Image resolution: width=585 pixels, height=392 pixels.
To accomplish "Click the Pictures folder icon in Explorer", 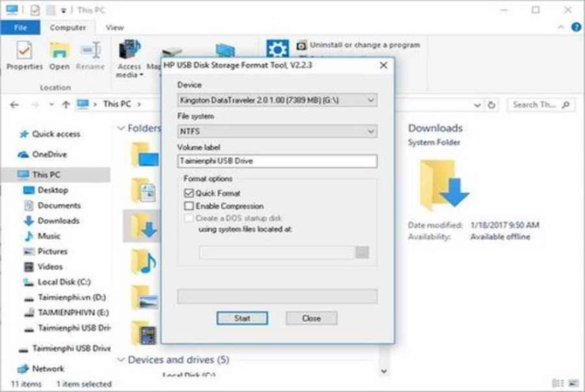I will click(x=144, y=298).
